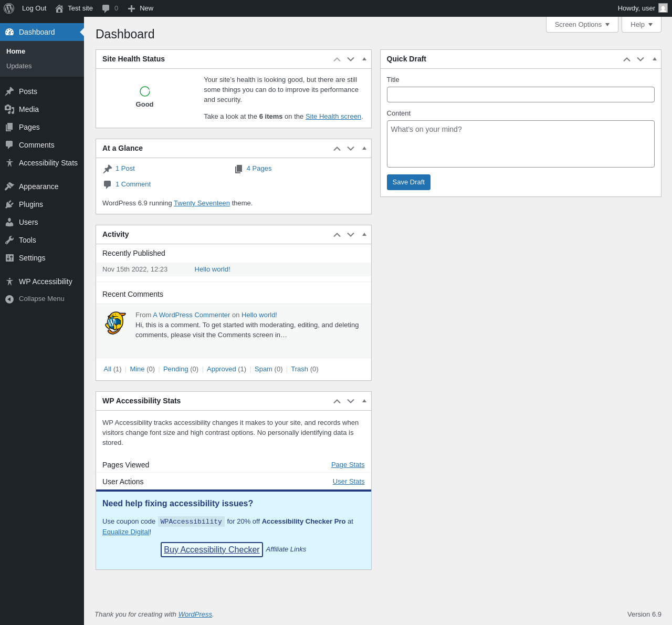The height and width of the screenshot is (625, 672).
Task: Collapse the Site Health Status panel
Action: (x=364, y=59)
